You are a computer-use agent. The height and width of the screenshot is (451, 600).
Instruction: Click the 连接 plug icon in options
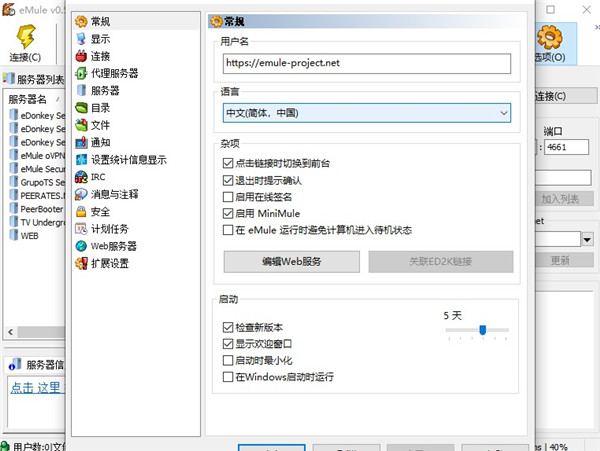(x=81, y=56)
